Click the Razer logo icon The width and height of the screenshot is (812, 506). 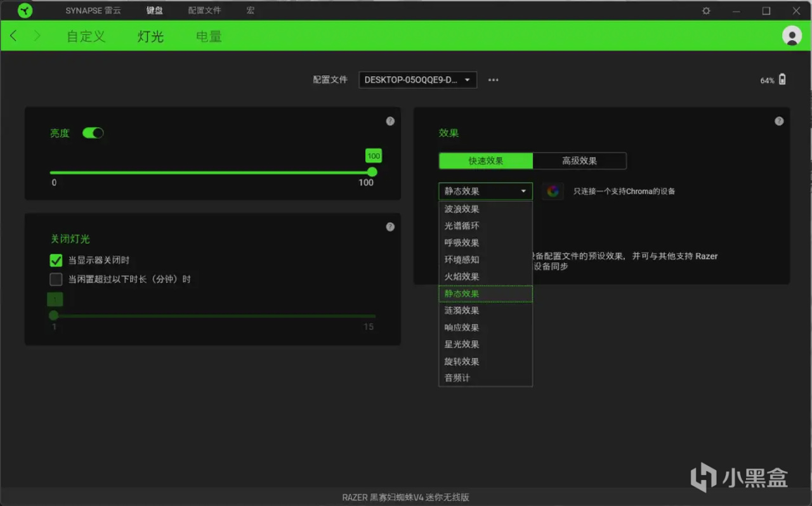pyautogui.click(x=25, y=11)
